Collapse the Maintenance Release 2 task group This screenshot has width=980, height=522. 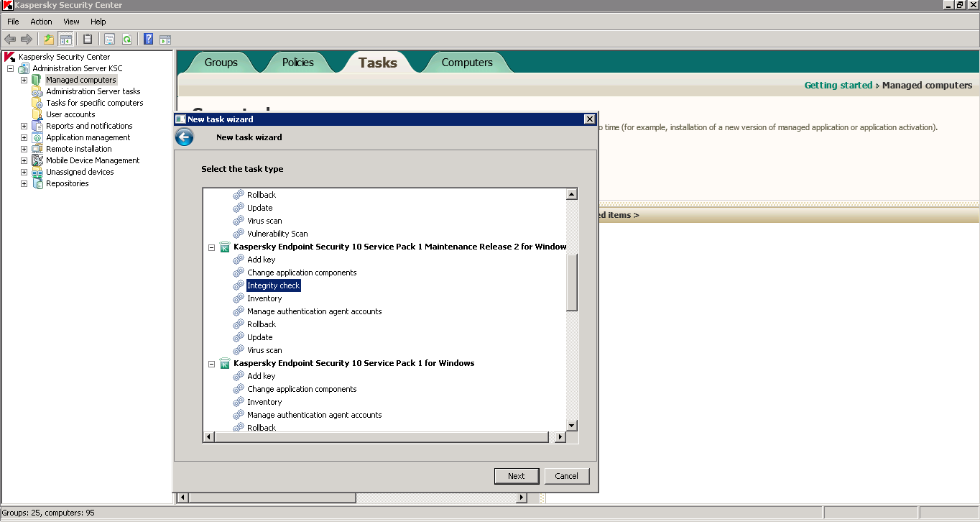212,247
